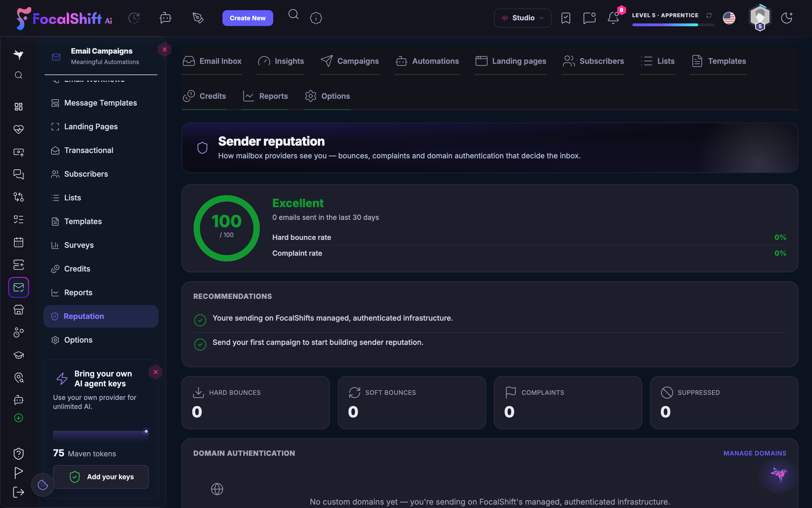812x508 pixels.
Task: Open the Options tab
Action: (x=327, y=96)
